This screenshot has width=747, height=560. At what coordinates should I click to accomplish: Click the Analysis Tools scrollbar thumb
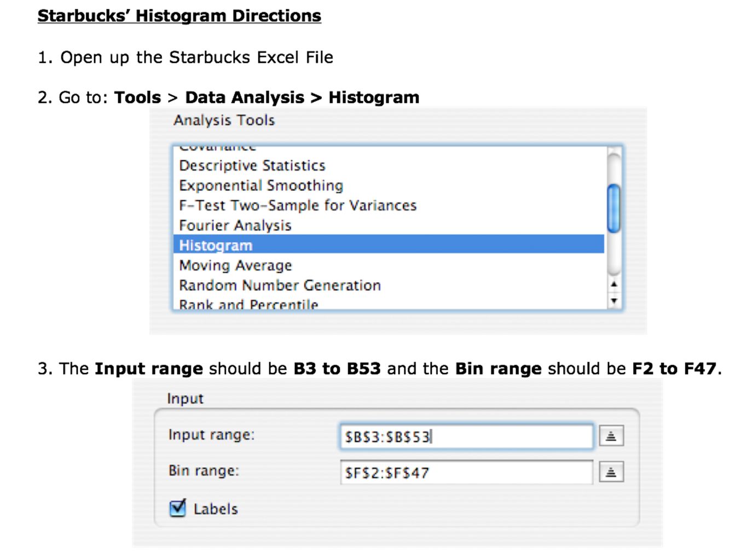pos(614,208)
